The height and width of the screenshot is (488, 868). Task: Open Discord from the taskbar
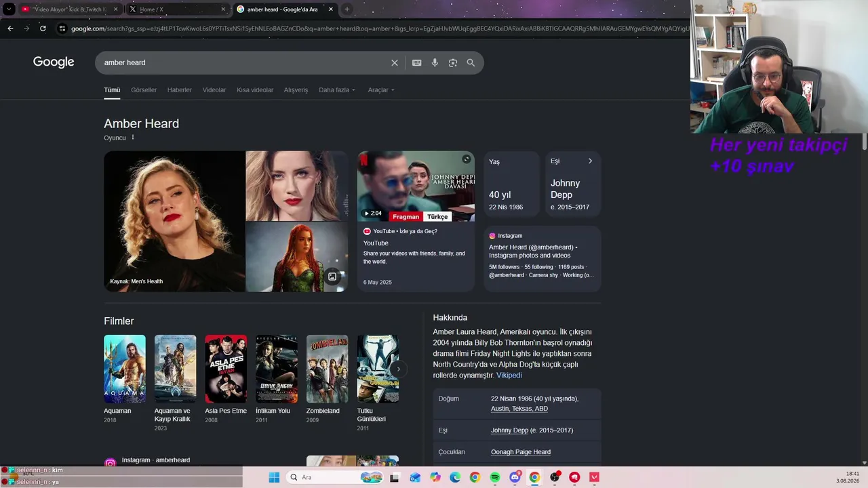click(515, 477)
